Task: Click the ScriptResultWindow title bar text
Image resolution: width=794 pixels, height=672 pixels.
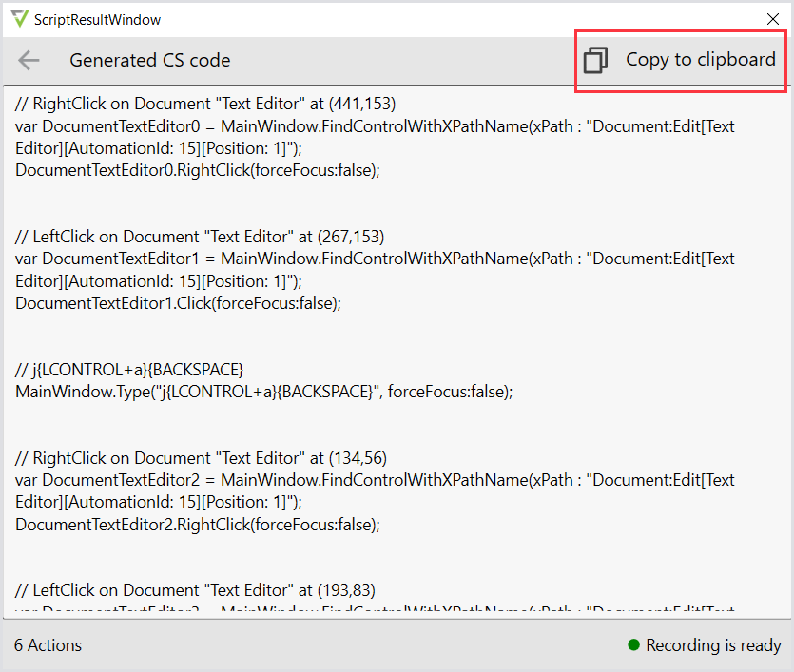Action: click(x=97, y=19)
